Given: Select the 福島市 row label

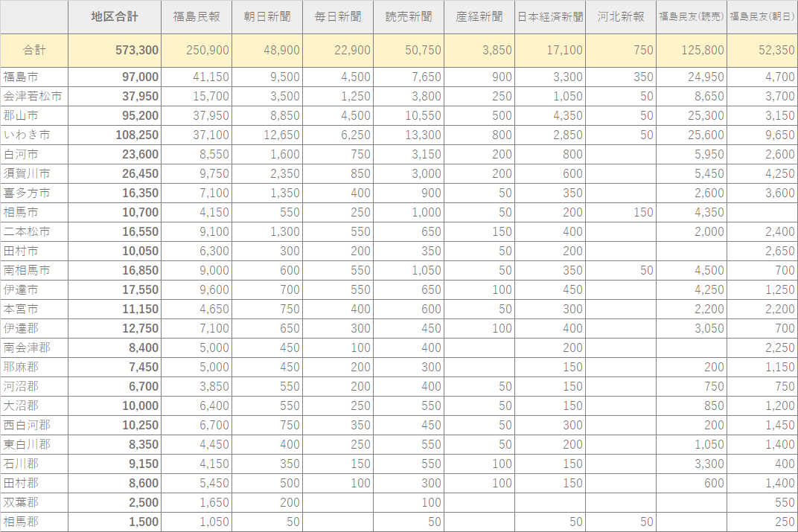Looking at the screenshot, I should (34, 77).
